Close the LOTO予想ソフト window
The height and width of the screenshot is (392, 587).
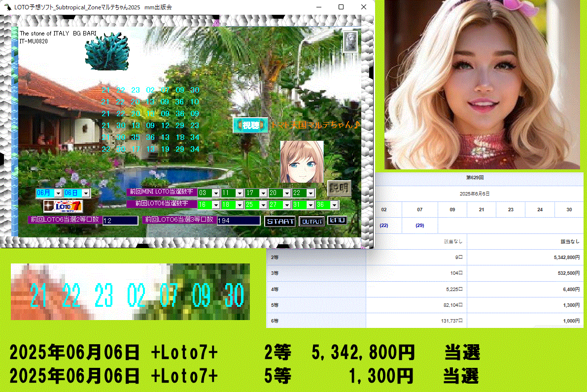point(364,7)
